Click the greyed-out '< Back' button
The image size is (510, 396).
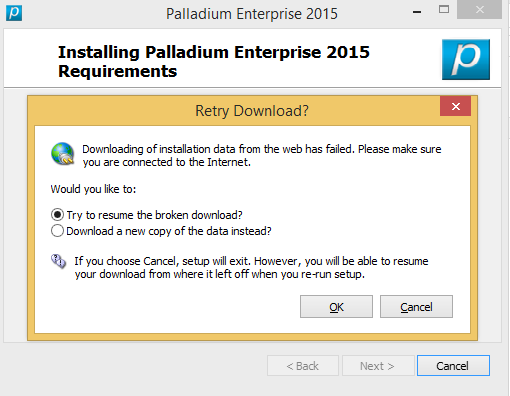(x=303, y=366)
